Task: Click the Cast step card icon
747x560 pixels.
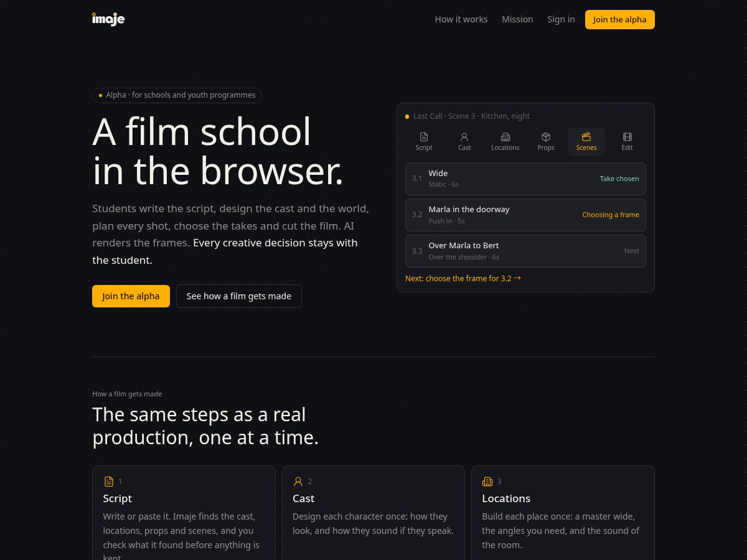Action: pos(298,482)
